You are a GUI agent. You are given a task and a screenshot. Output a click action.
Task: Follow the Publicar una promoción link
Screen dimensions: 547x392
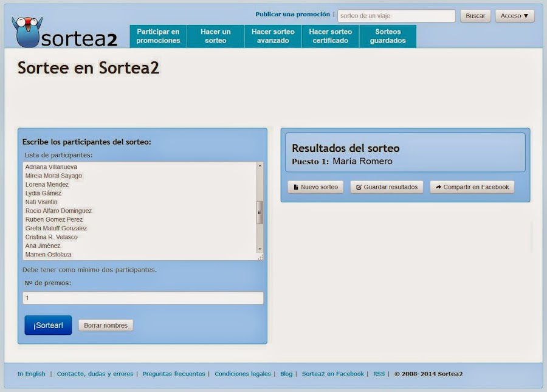[292, 15]
